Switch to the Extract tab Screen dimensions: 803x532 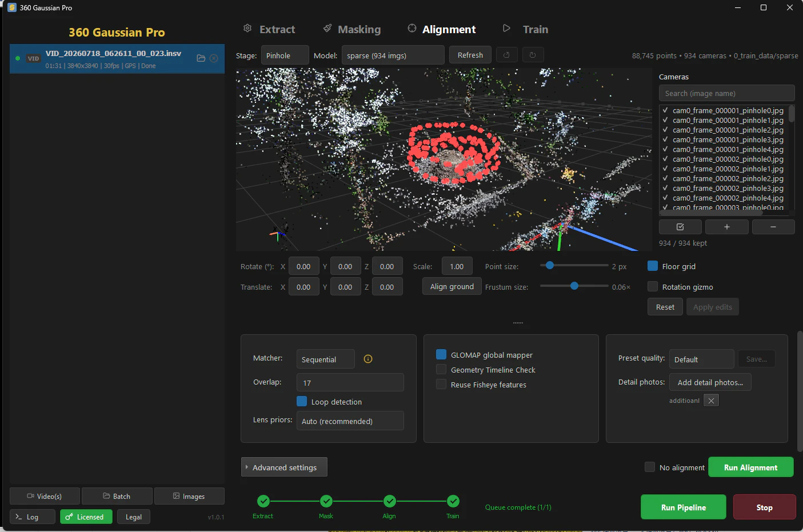269,29
